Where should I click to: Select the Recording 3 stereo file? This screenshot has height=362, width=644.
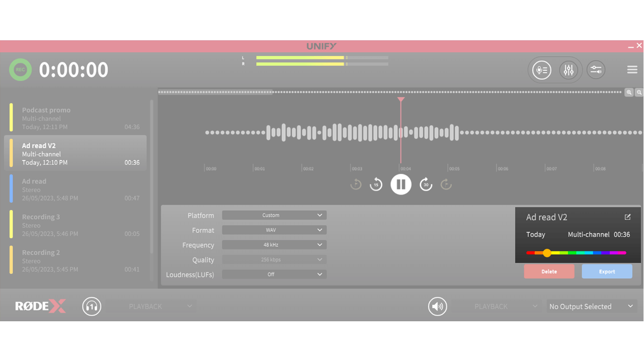point(75,225)
